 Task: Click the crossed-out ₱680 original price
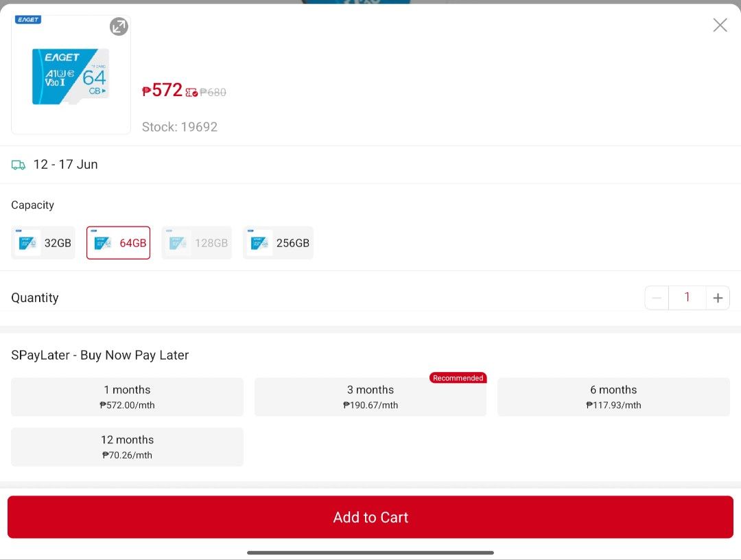pyautogui.click(x=213, y=93)
